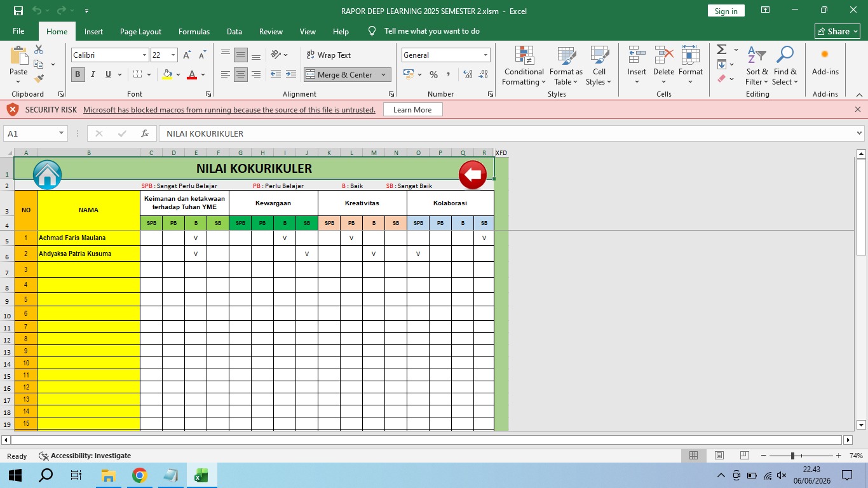Open Accessibility: Investigate in status bar
The image size is (868, 488).
[x=85, y=456]
